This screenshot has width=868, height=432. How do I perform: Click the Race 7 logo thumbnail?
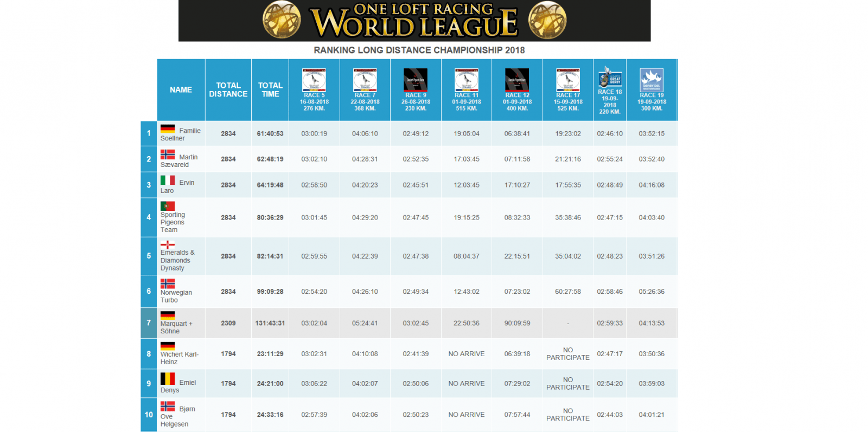(x=365, y=80)
